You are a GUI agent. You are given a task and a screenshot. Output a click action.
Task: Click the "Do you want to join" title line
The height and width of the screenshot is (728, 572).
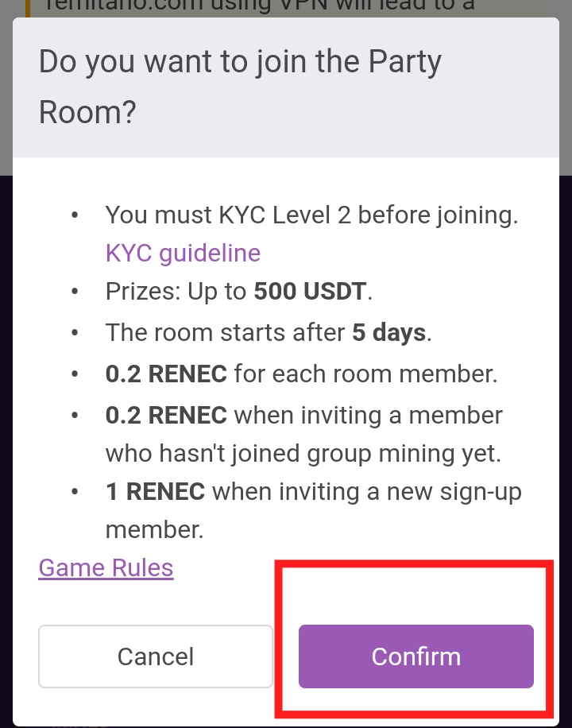coord(240,62)
